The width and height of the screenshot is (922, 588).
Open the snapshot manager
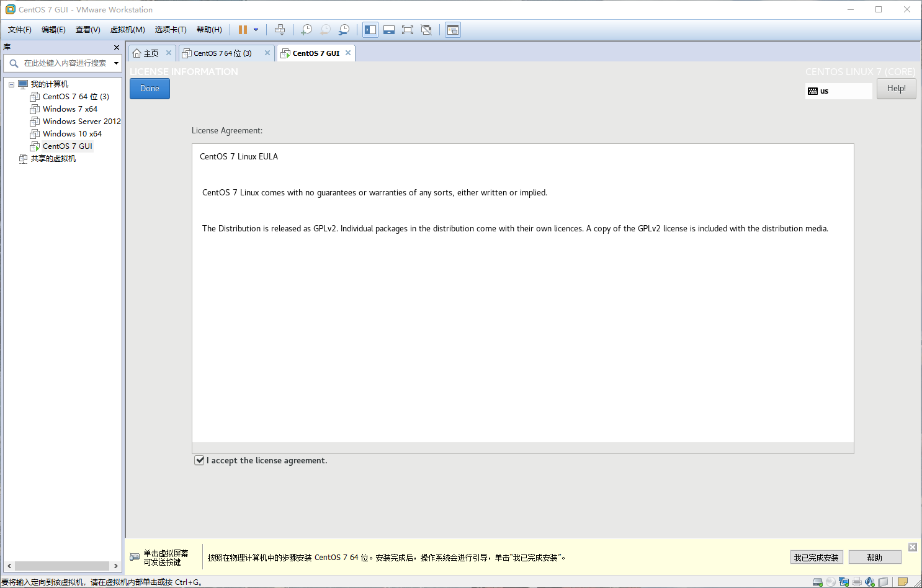pos(344,30)
